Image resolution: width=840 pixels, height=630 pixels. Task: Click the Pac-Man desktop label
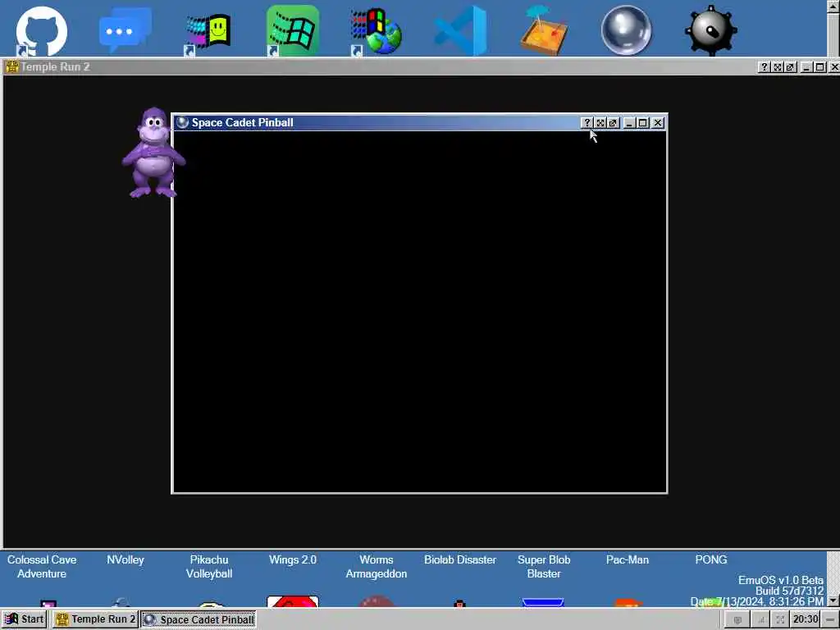click(628, 559)
